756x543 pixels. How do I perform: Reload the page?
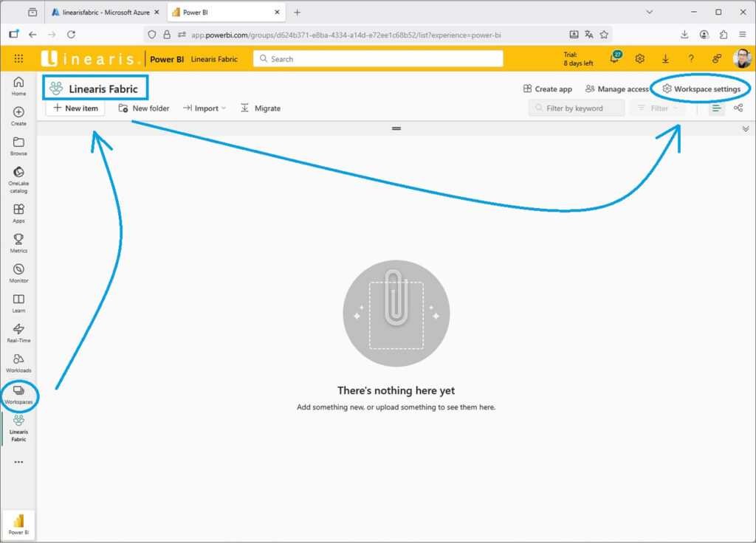coord(71,35)
